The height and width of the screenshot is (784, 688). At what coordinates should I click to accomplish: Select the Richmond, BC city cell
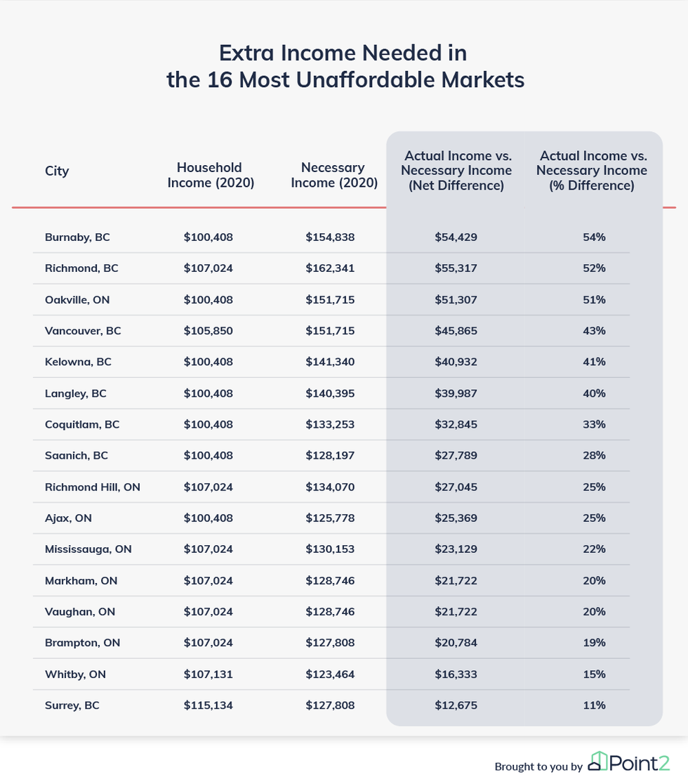click(81, 268)
